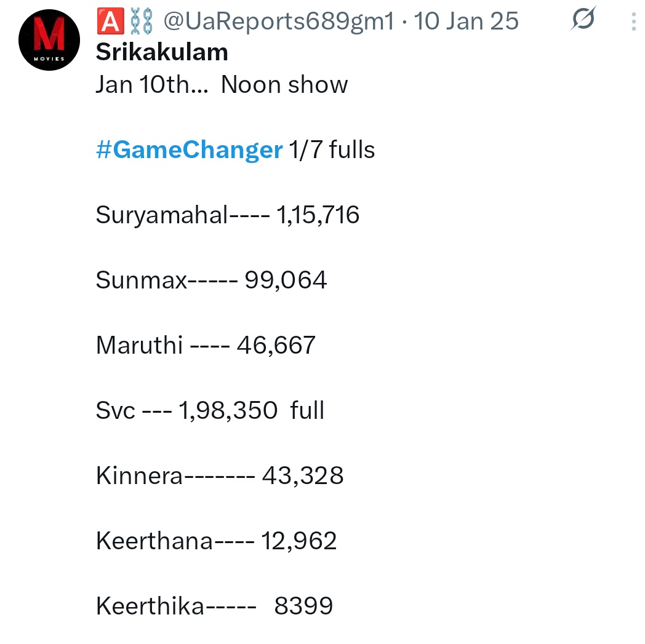Click the Jan 10th Noon show line
645x644 pixels.
[222, 85]
